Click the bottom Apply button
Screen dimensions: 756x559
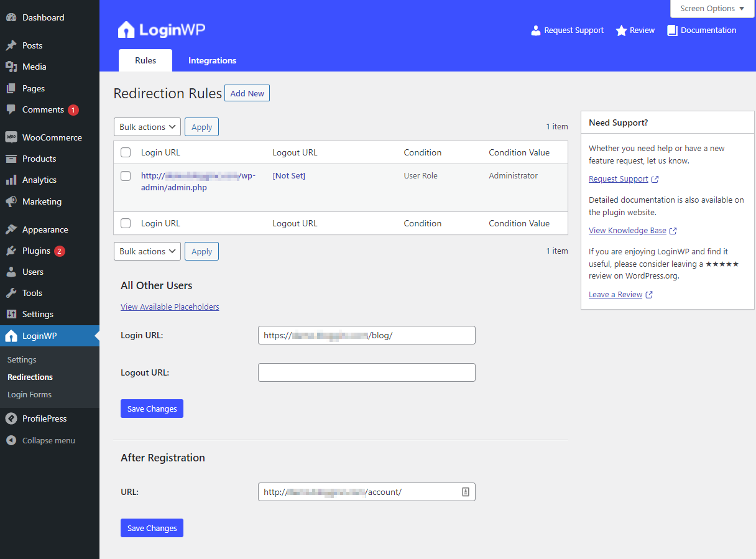point(201,251)
